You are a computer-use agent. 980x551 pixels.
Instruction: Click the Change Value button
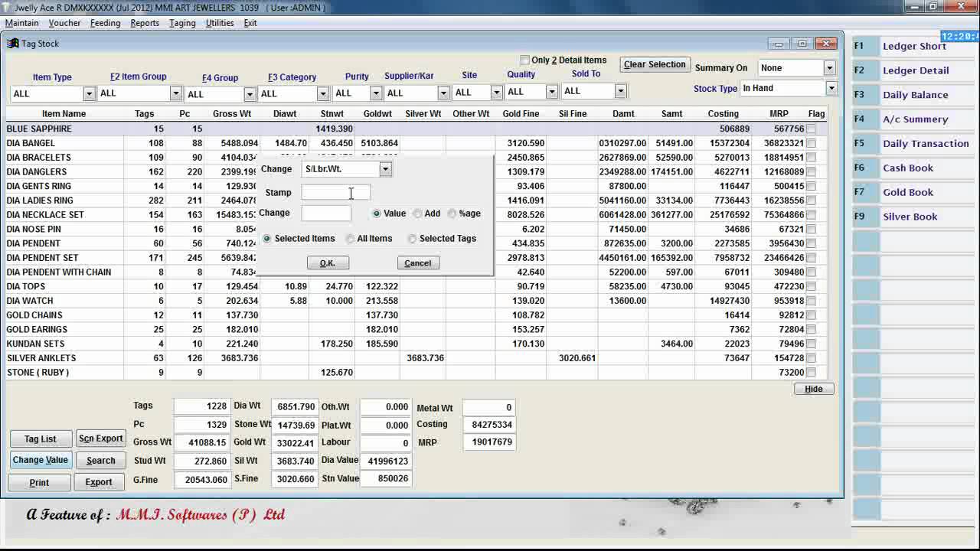[x=40, y=461]
